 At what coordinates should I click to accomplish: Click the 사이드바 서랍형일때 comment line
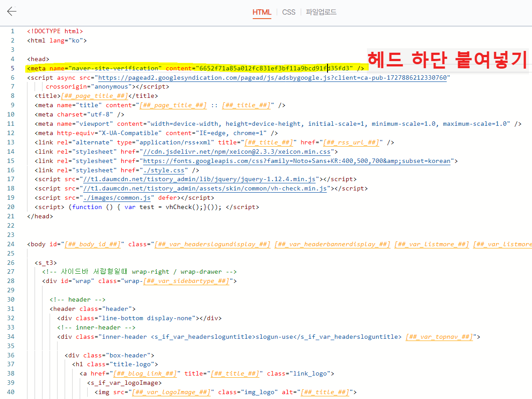139,272
